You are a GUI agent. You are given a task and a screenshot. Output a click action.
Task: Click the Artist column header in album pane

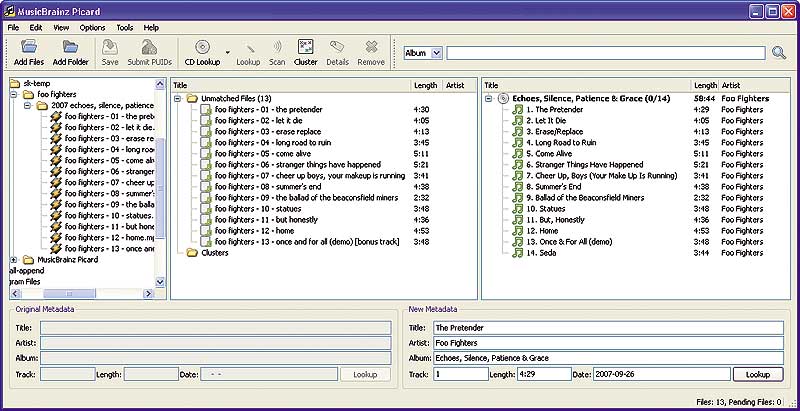[x=754, y=86]
